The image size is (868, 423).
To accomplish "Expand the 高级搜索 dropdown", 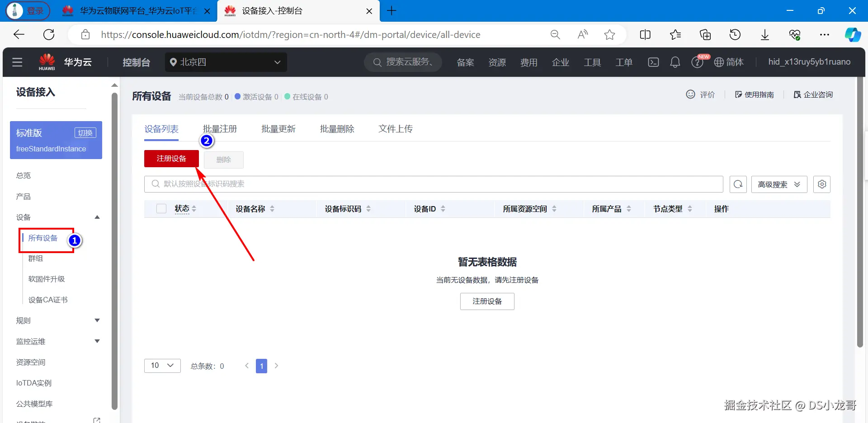I will pos(779,184).
